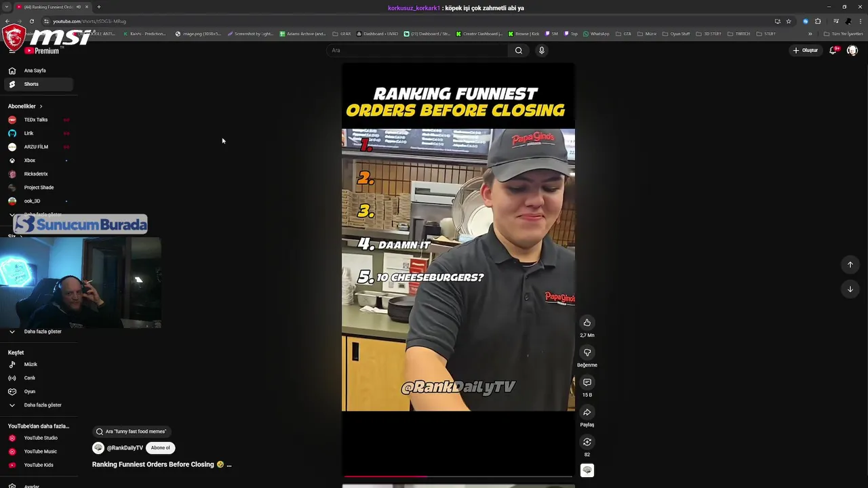Click the youtube.com address bar
This screenshot has height=488, width=868.
click(407, 21)
